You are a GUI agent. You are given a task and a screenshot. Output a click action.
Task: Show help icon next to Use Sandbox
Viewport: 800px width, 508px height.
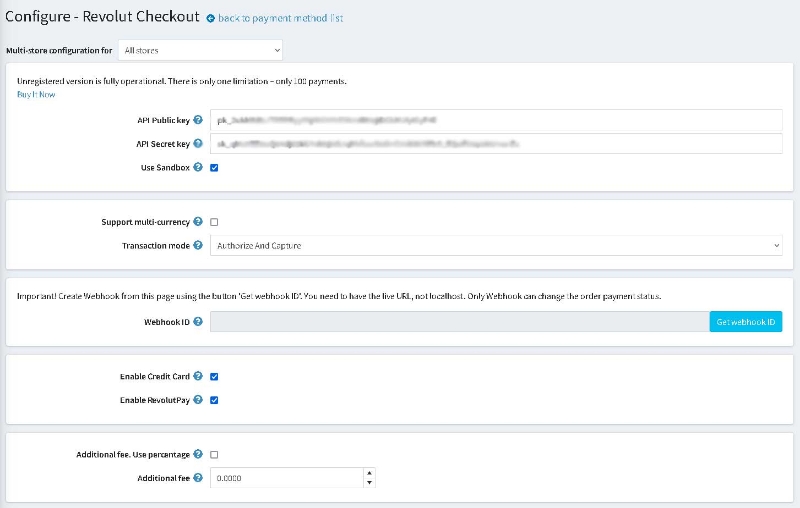pyautogui.click(x=198, y=167)
